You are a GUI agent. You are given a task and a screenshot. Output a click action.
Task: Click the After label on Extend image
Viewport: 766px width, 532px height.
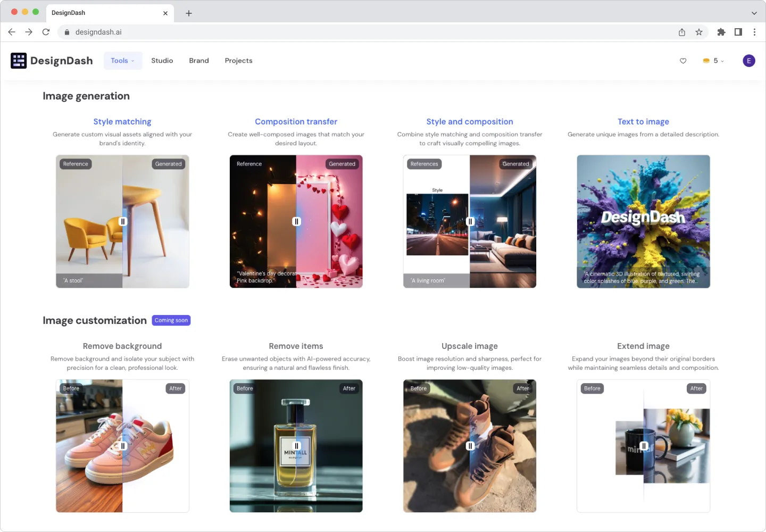(696, 388)
